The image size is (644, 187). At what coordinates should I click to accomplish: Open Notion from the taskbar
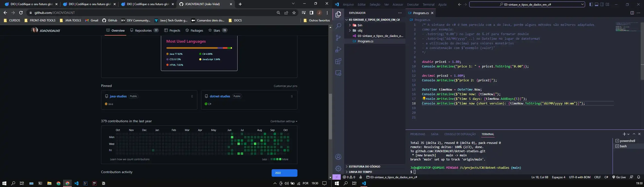point(103,183)
